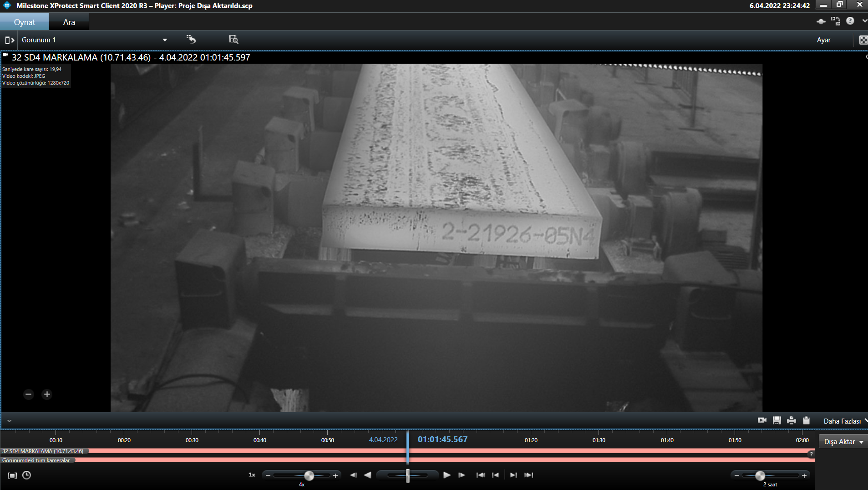Zoom out the camera view with minus
Viewport: 868px width, 490px height.
click(x=29, y=394)
